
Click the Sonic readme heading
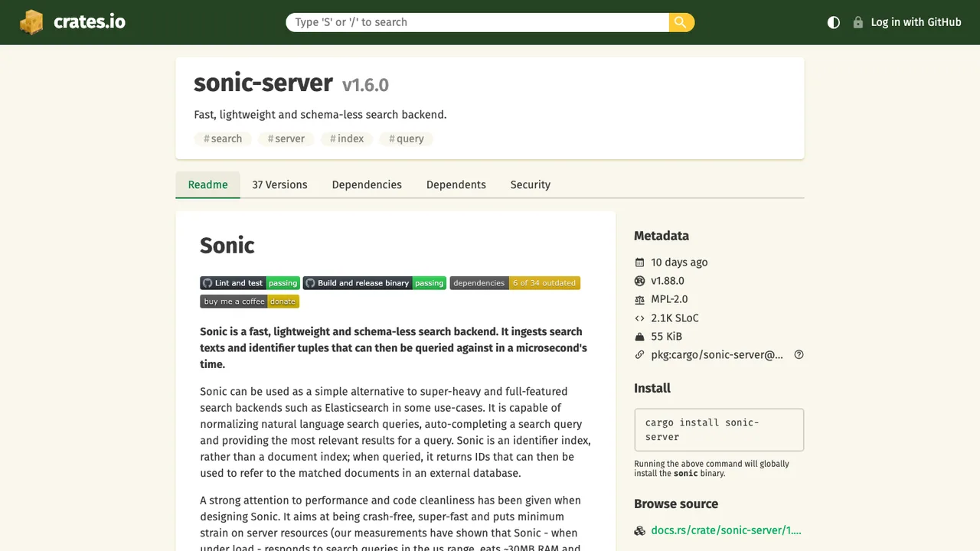227,246
